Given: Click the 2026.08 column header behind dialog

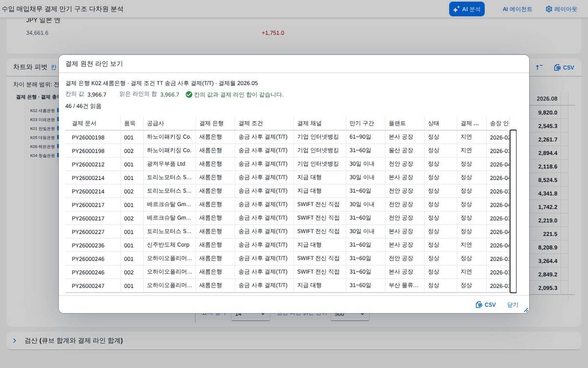Looking at the screenshot, I should pos(547,99).
